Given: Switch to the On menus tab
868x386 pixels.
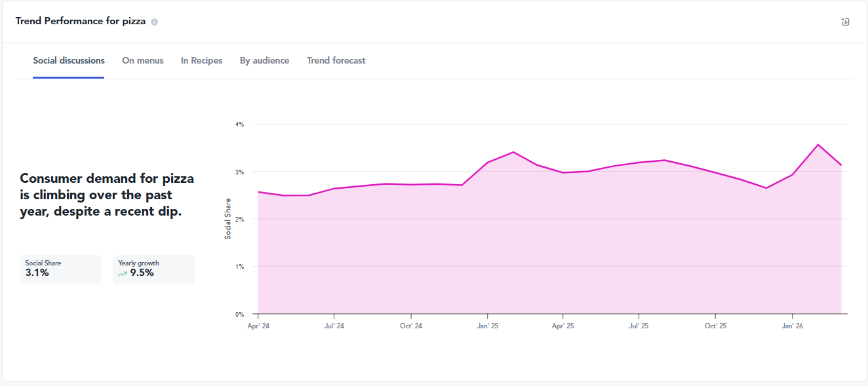Looking at the screenshot, I should [x=143, y=60].
